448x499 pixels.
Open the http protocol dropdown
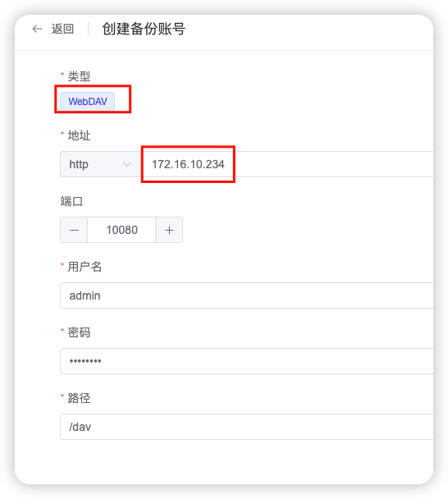click(x=101, y=164)
